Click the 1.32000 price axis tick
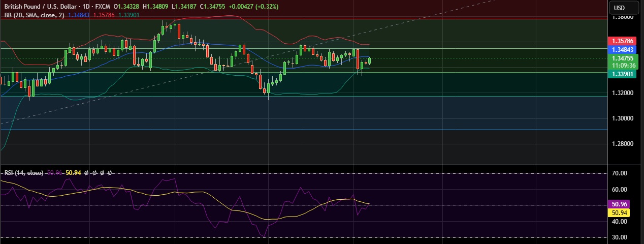The image size is (644, 244). click(x=623, y=94)
